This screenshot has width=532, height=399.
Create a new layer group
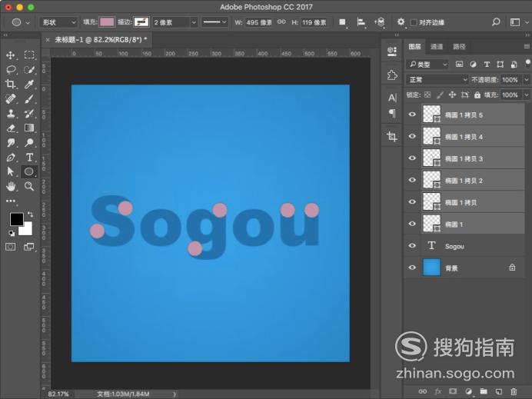(484, 391)
